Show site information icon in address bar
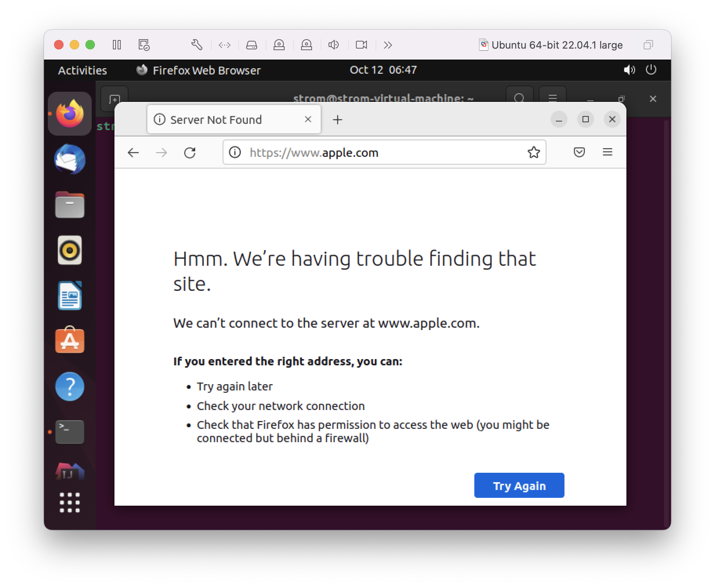 [x=235, y=152]
